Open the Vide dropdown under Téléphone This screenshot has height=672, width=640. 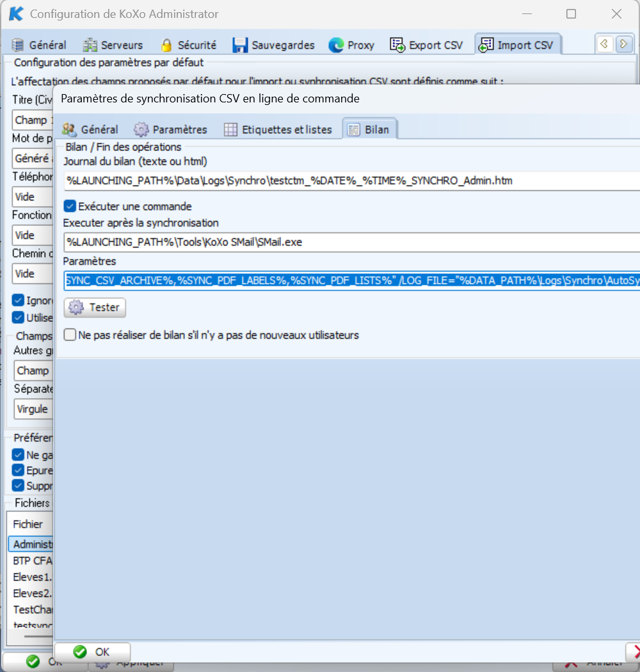[x=33, y=196]
